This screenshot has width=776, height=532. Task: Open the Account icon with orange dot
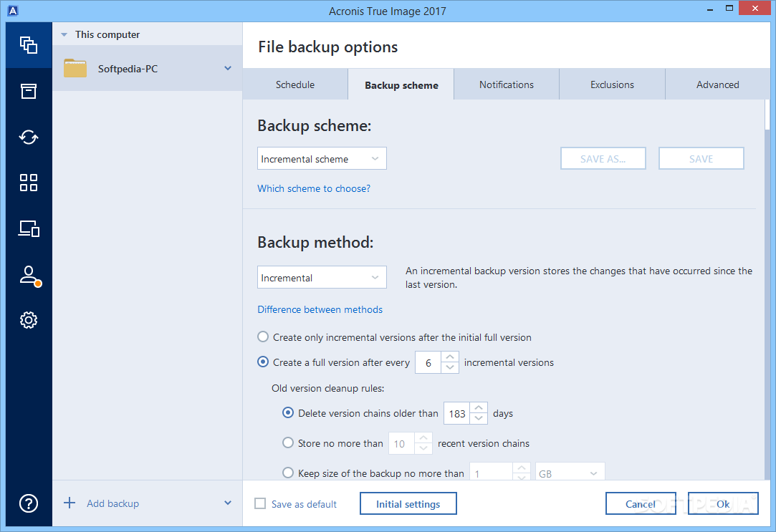(x=29, y=276)
